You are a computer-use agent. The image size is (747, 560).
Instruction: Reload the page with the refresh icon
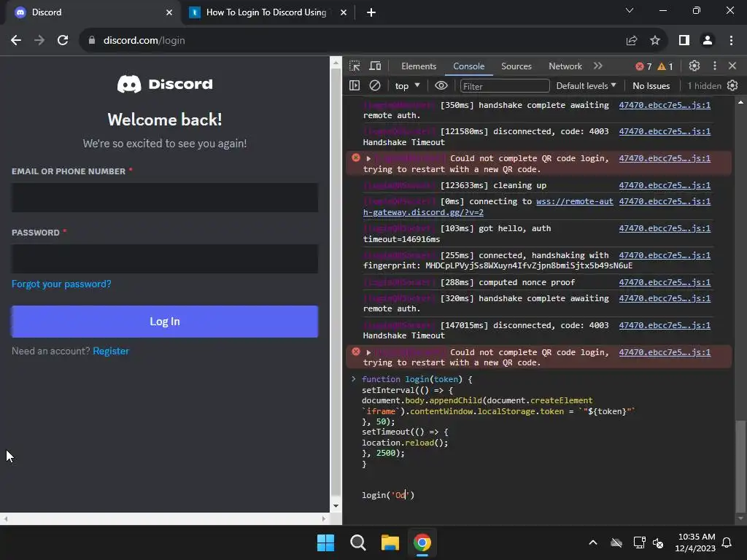pos(63,41)
